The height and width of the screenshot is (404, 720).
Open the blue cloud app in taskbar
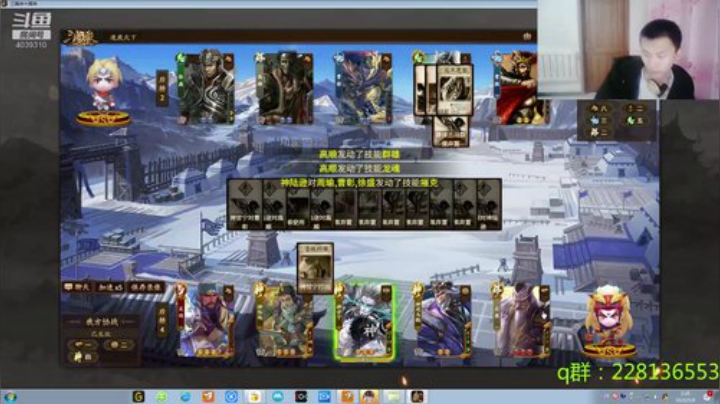pos(278,396)
